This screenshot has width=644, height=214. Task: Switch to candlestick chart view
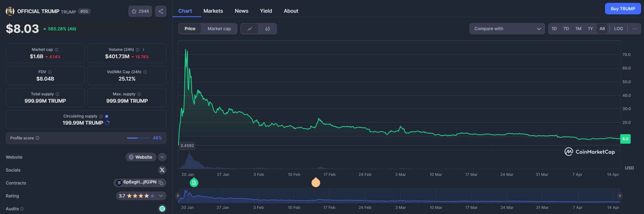[x=267, y=29]
